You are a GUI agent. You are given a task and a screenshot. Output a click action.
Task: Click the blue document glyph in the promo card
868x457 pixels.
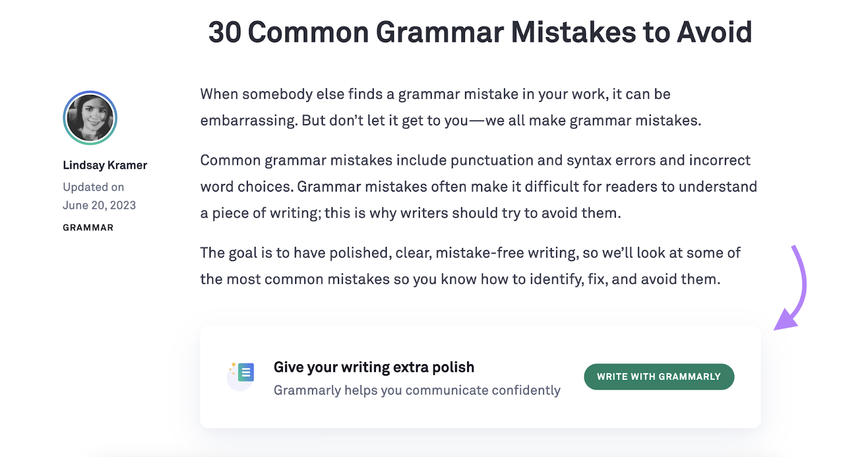pyautogui.click(x=245, y=373)
